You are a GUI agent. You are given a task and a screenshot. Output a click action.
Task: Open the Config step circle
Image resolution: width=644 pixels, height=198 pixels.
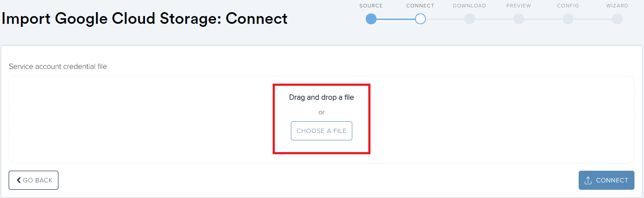(x=568, y=19)
